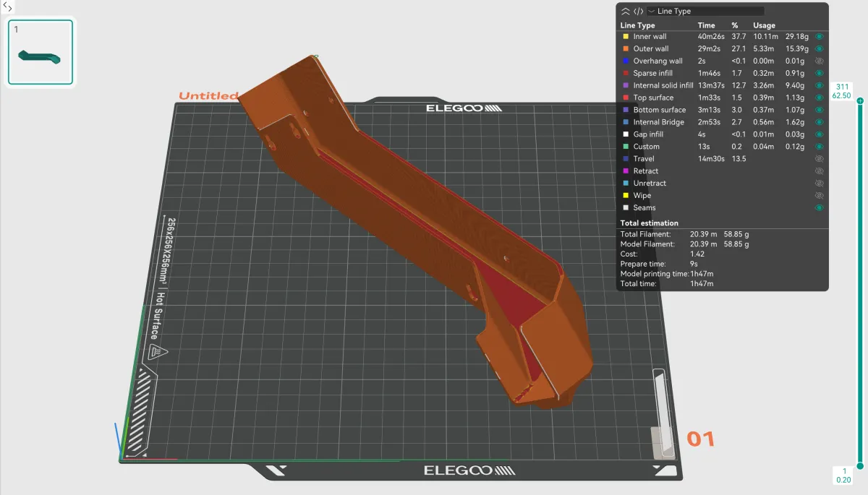Click the Untitled plate name label
The image size is (868, 495).
208,96
